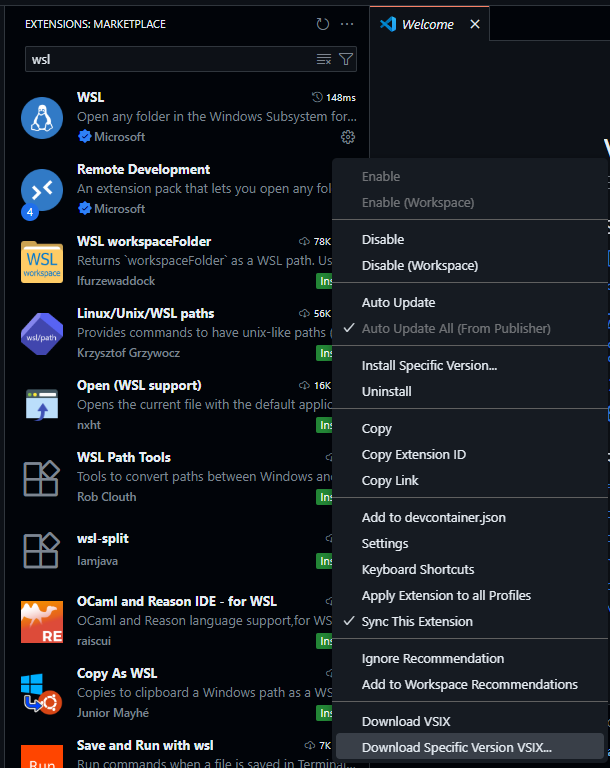Choose Install Specific Version...
Screen dimensions: 610x768
point(468,366)
